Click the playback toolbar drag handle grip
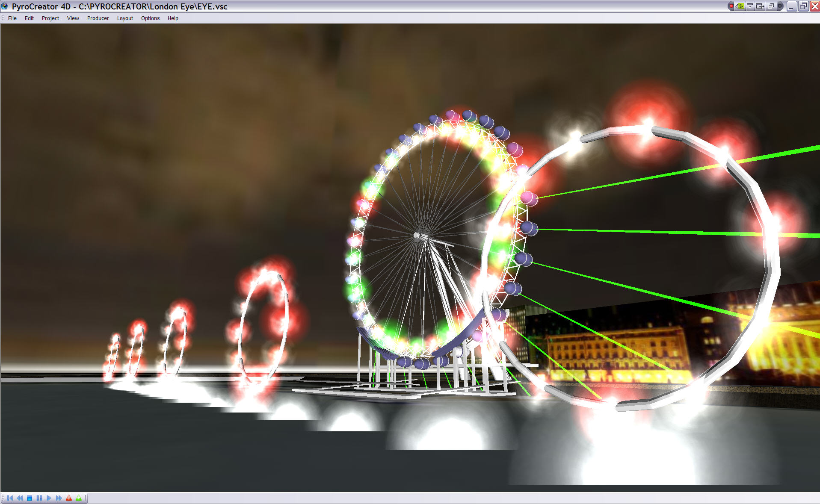The image size is (820, 504). tap(3, 498)
